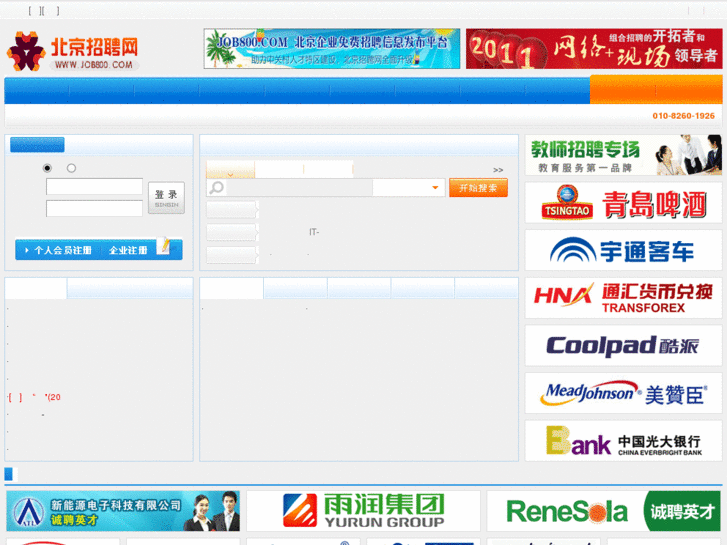727x545 pixels.
Task: Open the 教师招聘专场 banner
Action: point(623,155)
